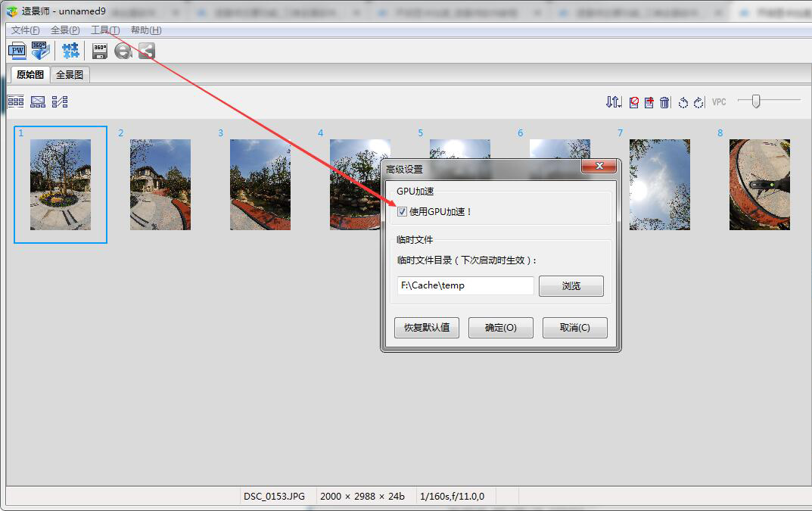The width and height of the screenshot is (812, 511).
Task: Click the gray share icon in toolbar
Action: pos(147,51)
